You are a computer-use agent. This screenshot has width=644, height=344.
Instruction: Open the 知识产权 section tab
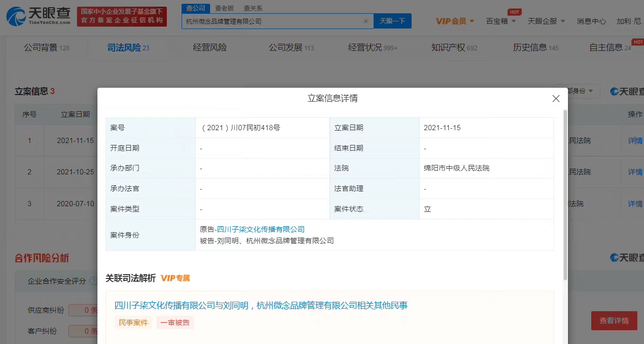453,48
